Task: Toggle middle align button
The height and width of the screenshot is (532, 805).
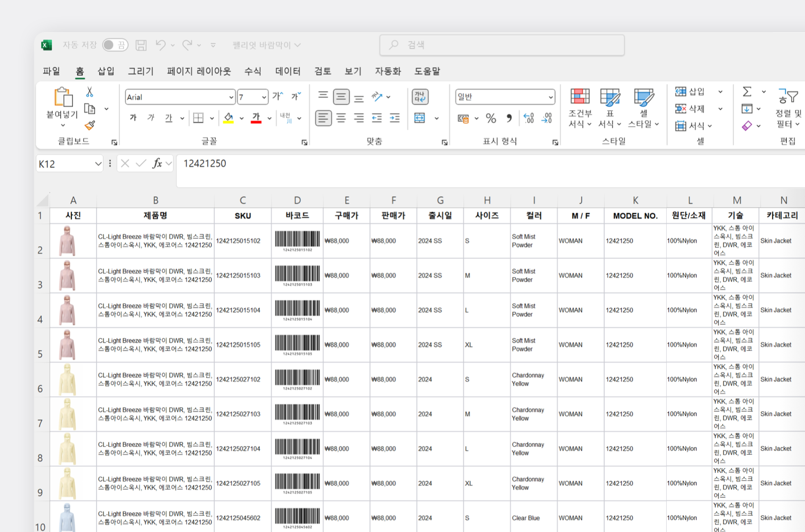Action: [341, 96]
